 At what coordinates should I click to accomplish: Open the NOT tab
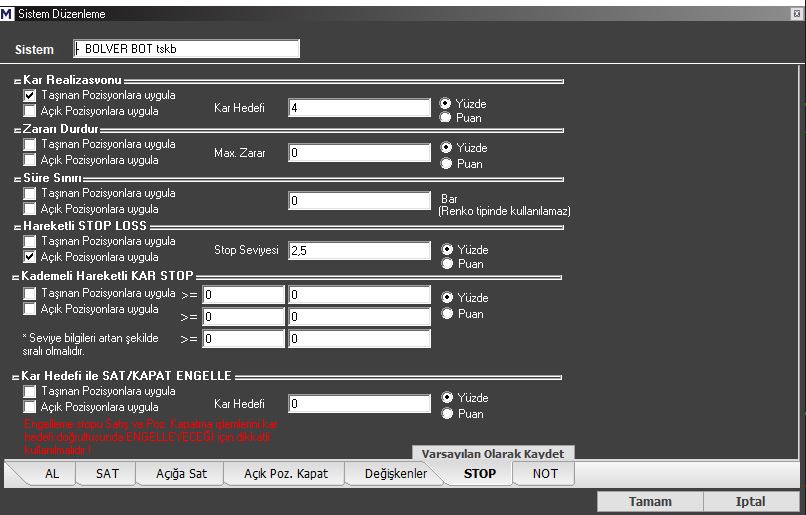pyautogui.click(x=544, y=473)
